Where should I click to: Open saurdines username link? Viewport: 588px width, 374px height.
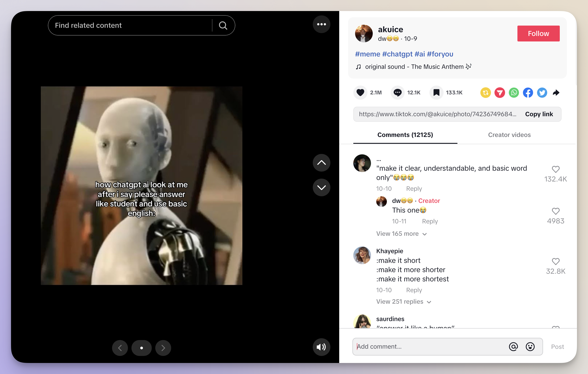[390, 319]
